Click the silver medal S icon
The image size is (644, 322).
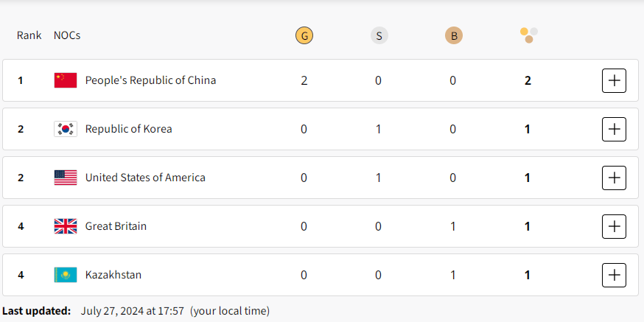pyautogui.click(x=379, y=35)
